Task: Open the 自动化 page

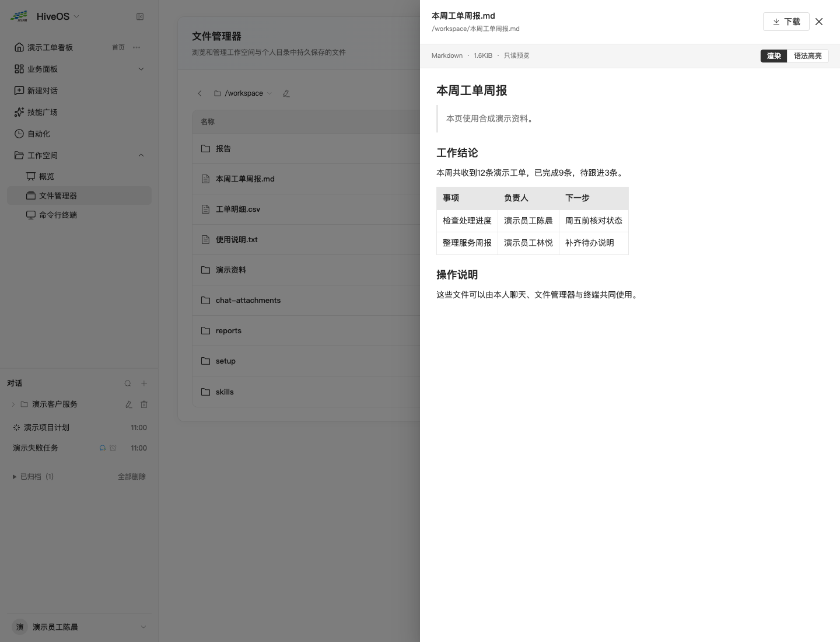Action: 79,134
